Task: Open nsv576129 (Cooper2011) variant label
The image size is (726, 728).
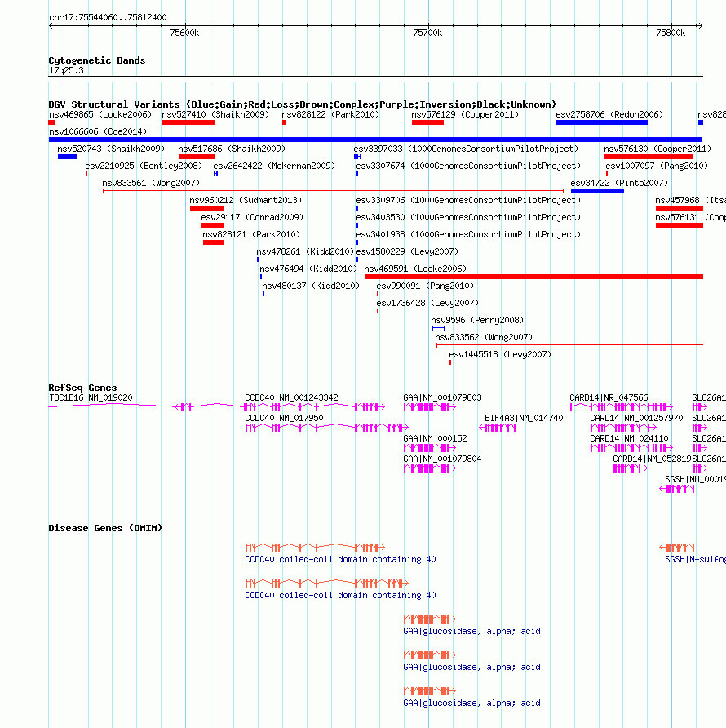Action: (465, 115)
